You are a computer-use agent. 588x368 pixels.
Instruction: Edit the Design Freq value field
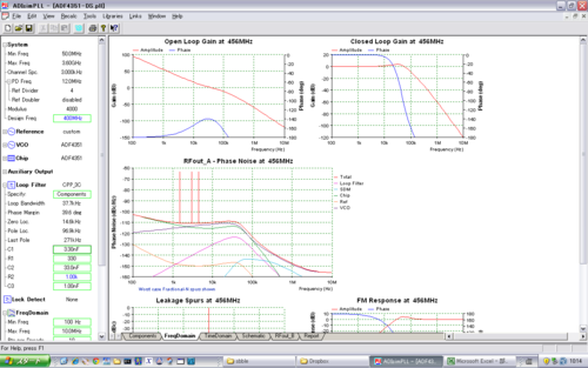(72, 118)
